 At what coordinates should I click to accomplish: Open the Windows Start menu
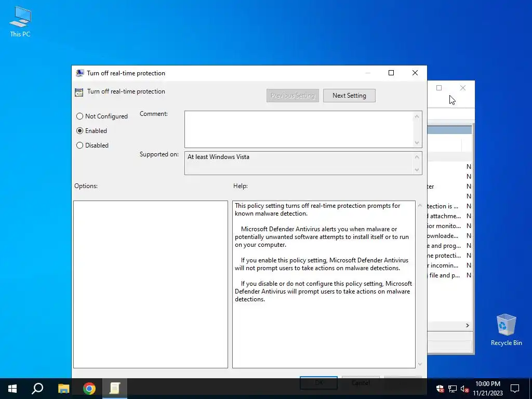pyautogui.click(x=12, y=389)
